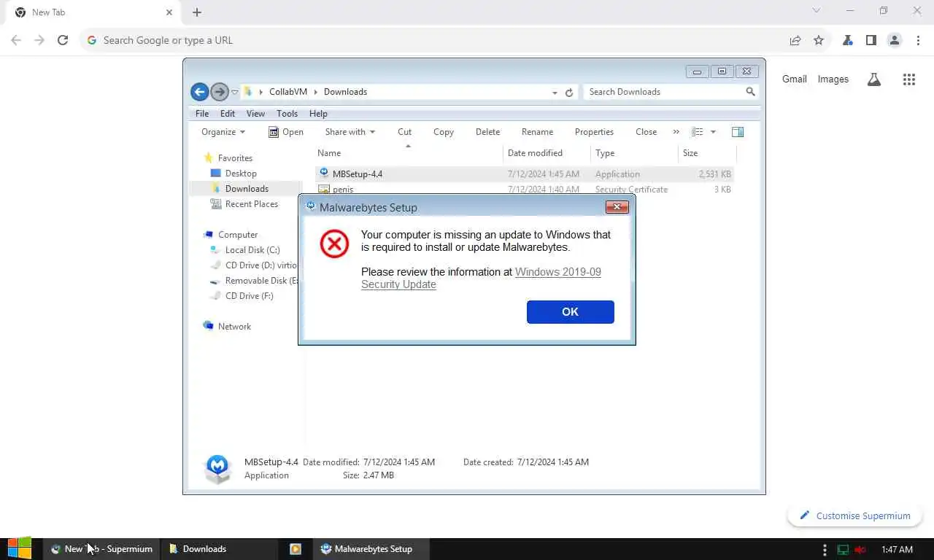Screen dimensions: 934x560
Task: Close the Malwarebytes Setup dialog
Action: [x=617, y=207]
